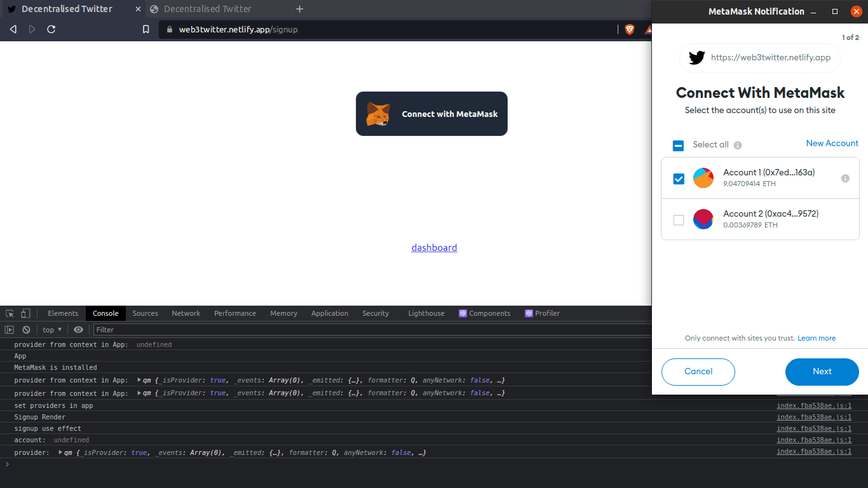The width and height of the screenshot is (868, 488).
Task: Click the '0.00369789 ETH' balance text
Action: click(x=750, y=225)
